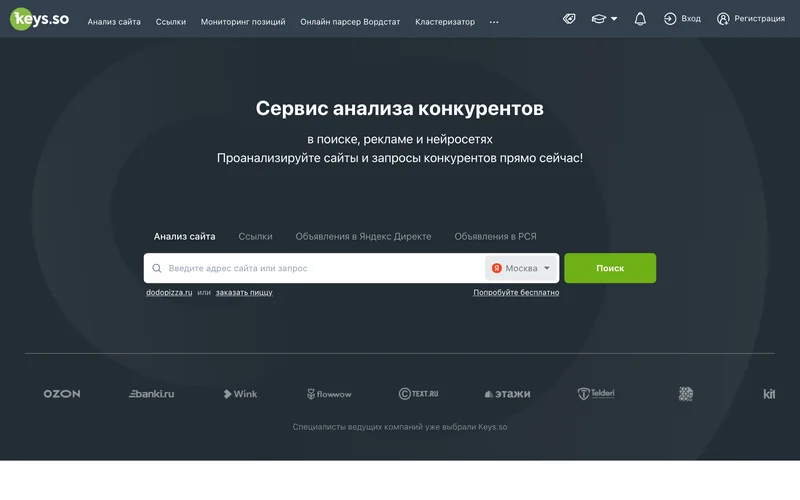Click the kit logo
The height and width of the screenshot is (500, 800).
(x=769, y=394)
